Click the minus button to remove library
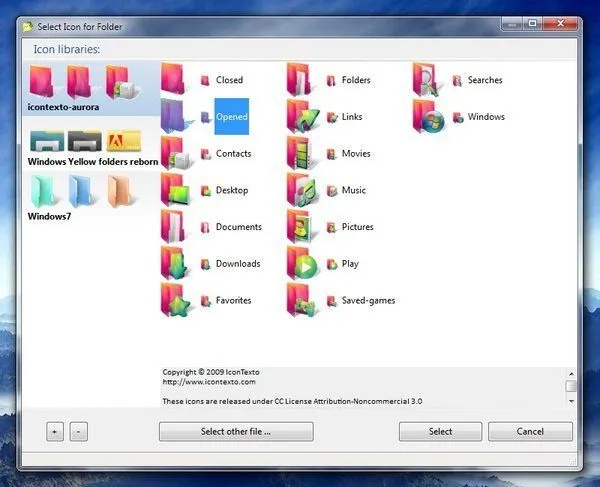600x487 pixels. point(78,432)
